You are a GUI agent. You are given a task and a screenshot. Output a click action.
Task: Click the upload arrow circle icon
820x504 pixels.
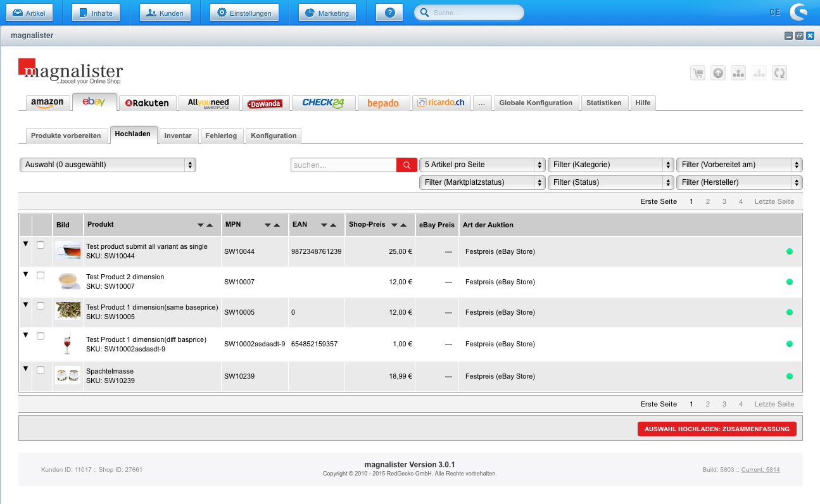(718, 73)
